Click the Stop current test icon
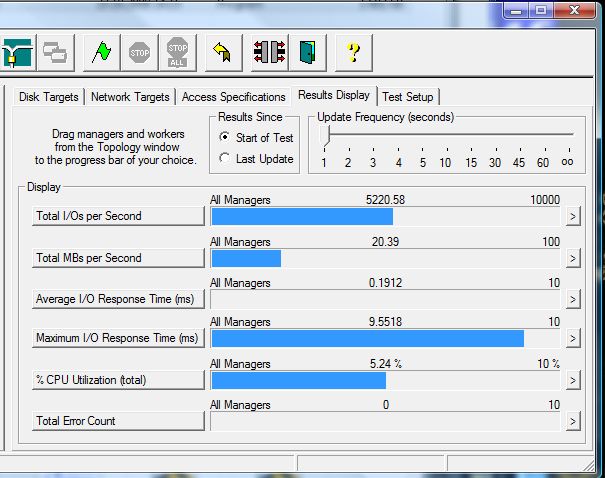Screen dimensions: 605x478 [140, 52]
